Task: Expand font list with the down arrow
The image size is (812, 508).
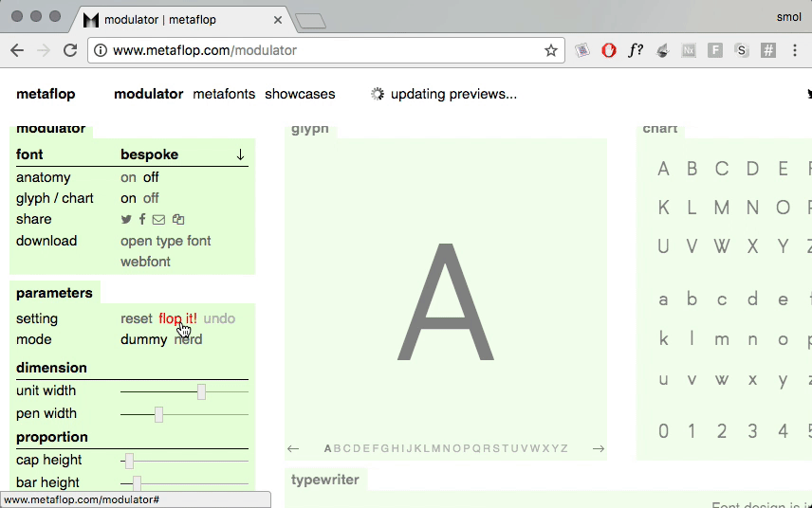Action: [240, 154]
